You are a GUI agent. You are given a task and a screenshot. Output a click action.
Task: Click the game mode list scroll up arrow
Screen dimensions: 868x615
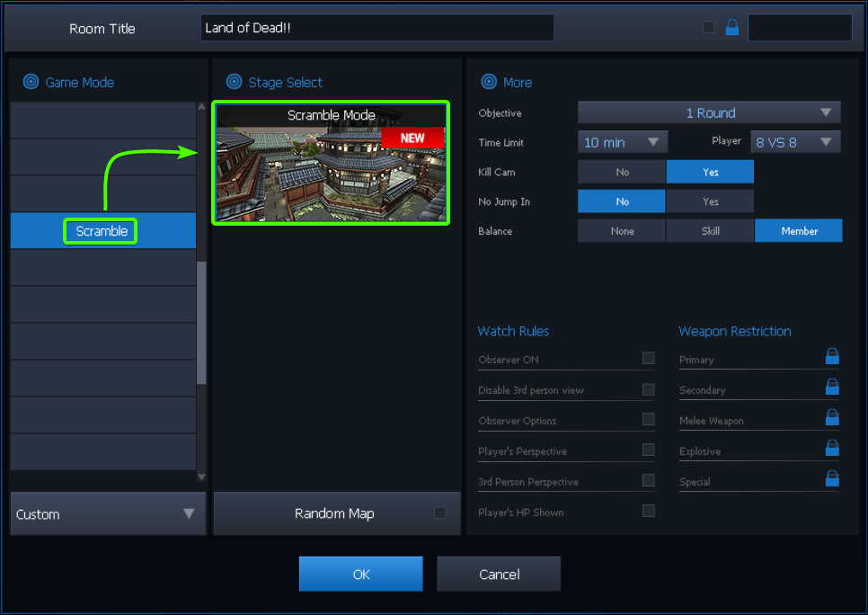pyautogui.click(x=201, y=106)
